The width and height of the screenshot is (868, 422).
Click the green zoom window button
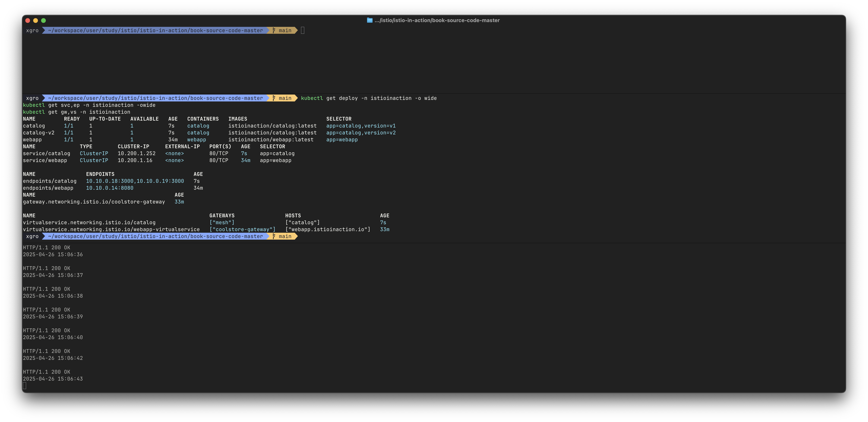[43, 21]
